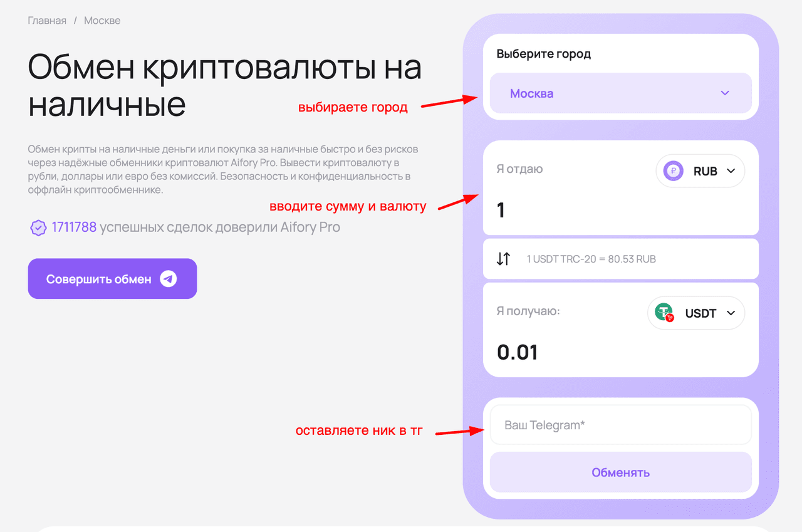Click the ruble coin icon
802x532 pixels.
pos(673,170)
